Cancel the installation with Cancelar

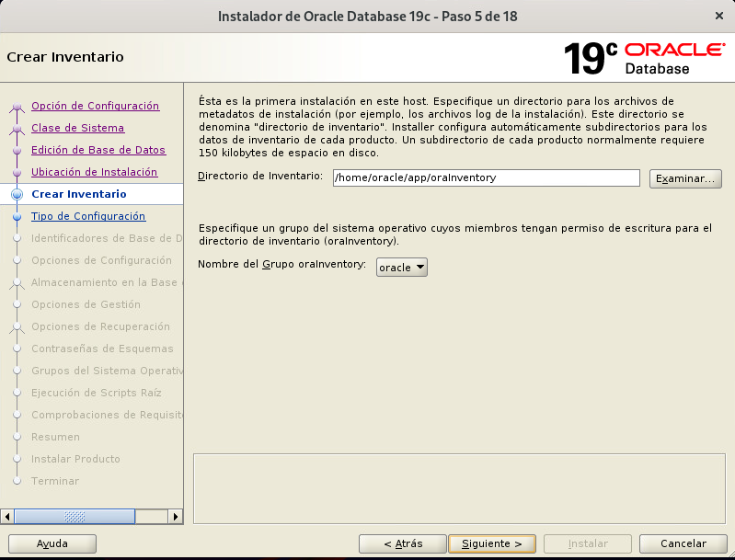point(683,543)
